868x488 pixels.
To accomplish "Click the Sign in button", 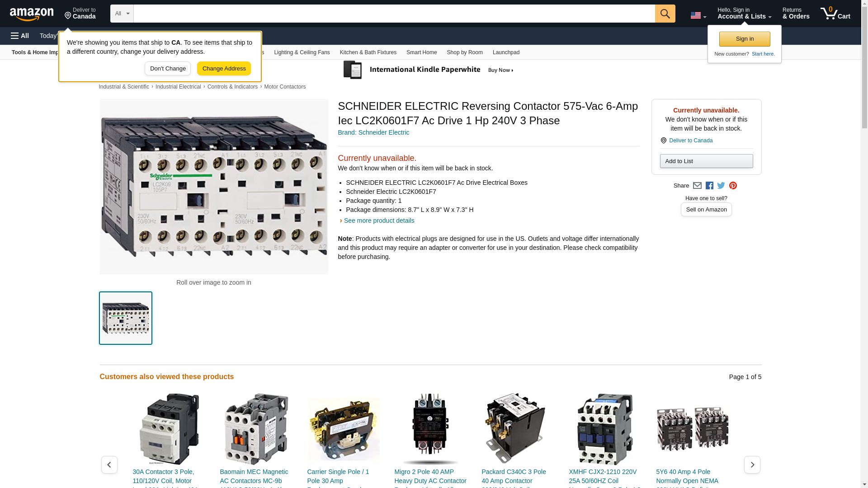I will pos(745,39).
